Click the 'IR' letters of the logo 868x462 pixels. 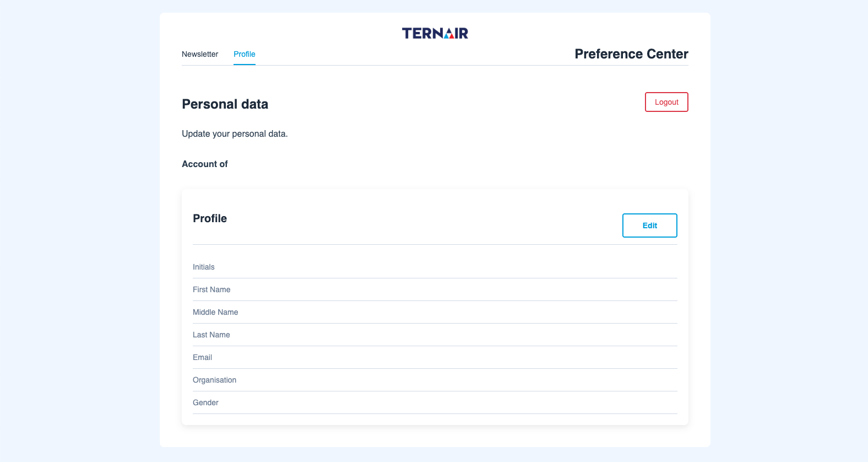pyautogui.click(x=462, y=33)
